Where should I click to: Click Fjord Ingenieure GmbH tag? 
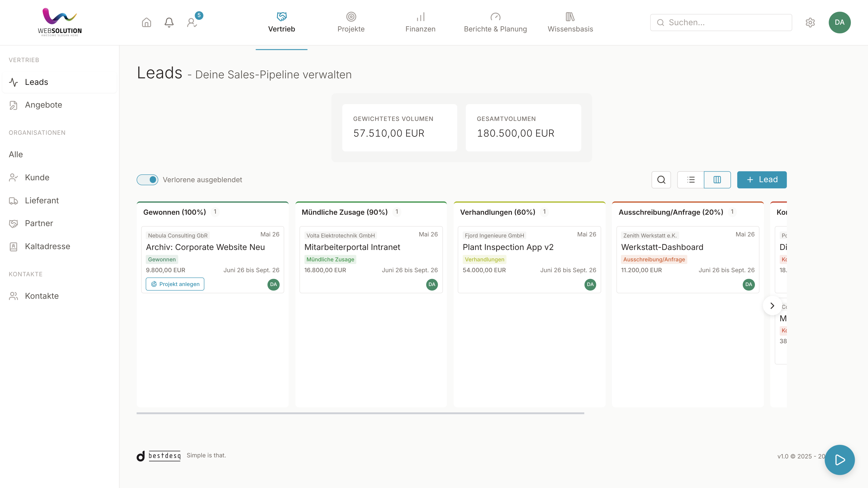pos(494,236)
